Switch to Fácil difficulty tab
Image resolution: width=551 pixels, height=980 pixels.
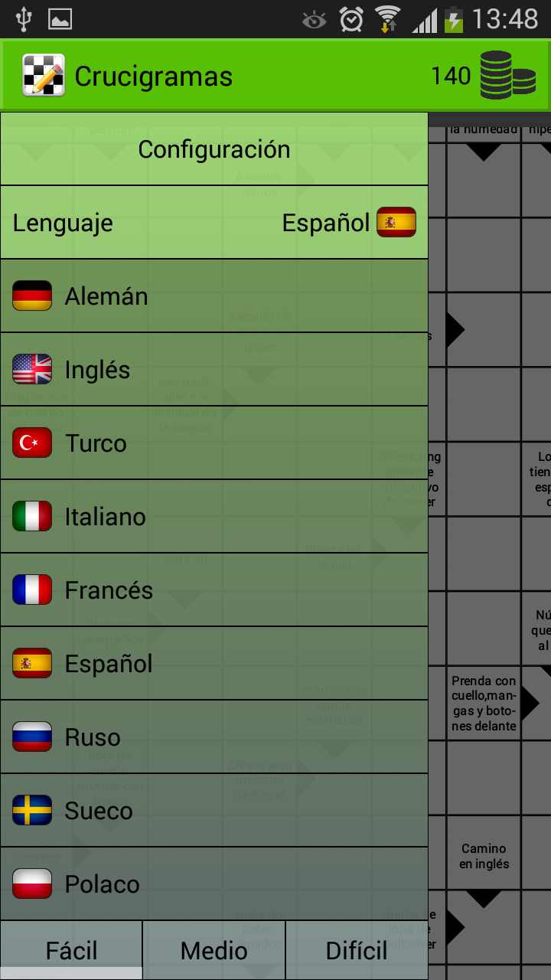[x=71, y=950]
